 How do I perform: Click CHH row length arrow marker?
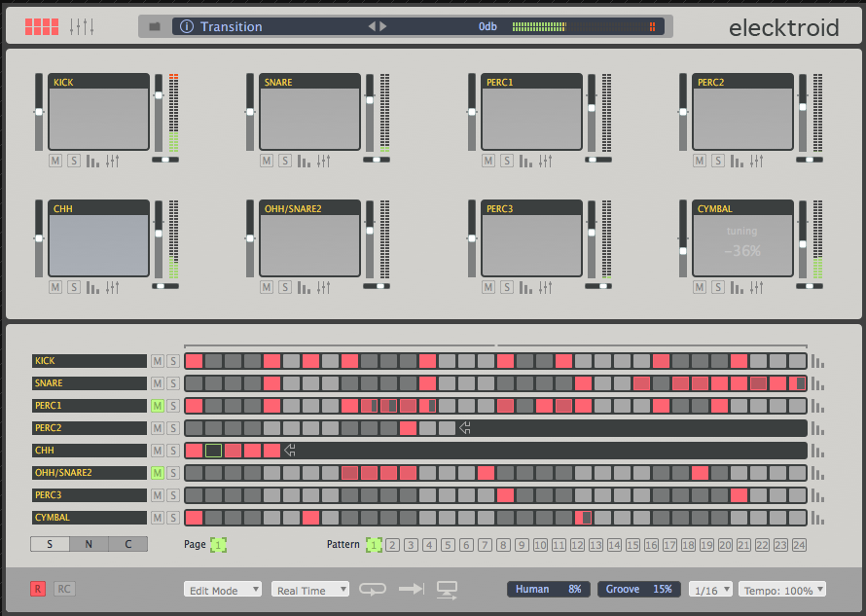[x=290, y=451]
